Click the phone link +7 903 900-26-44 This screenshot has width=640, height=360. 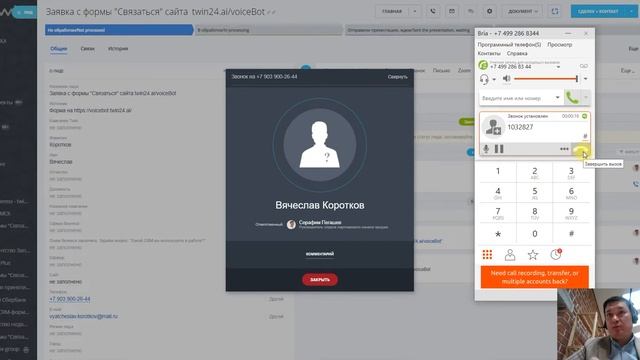(70, 299)
